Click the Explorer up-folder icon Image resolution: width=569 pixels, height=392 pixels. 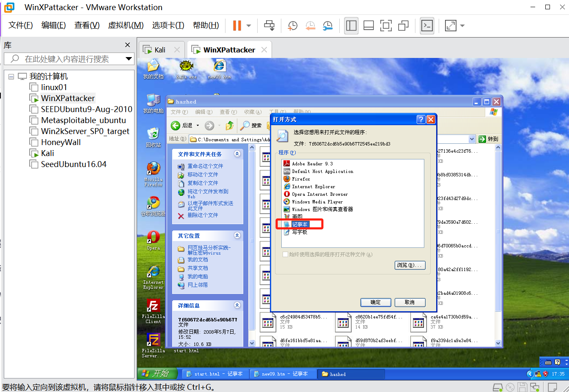tap(230, 126)
